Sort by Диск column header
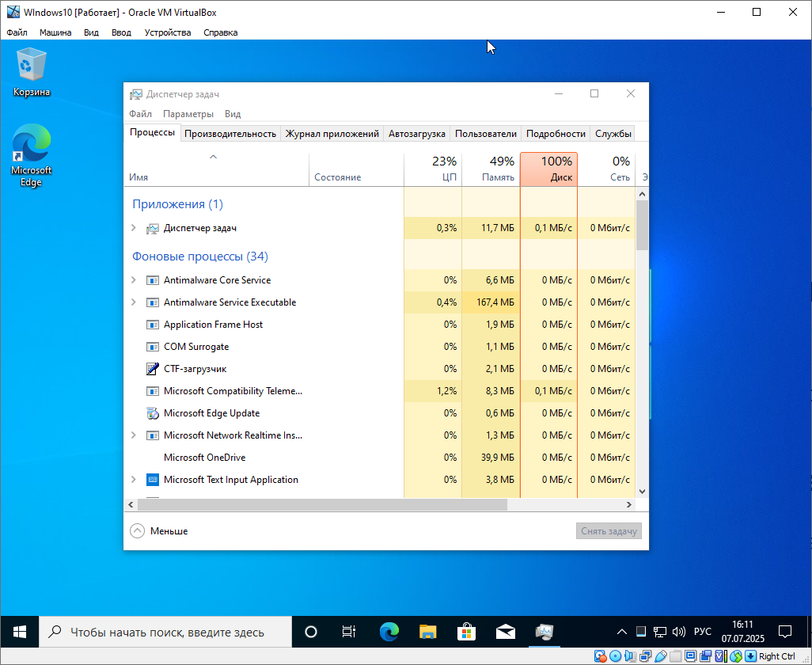 pos(549,169)
